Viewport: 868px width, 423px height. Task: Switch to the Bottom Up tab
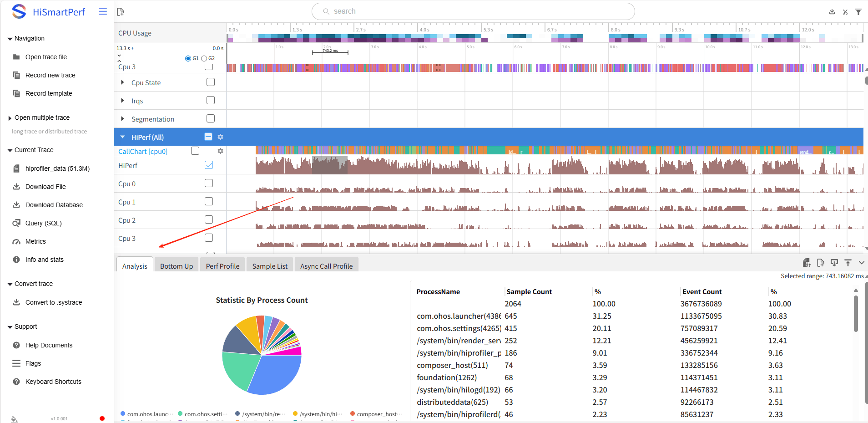[x=177, y=265]
